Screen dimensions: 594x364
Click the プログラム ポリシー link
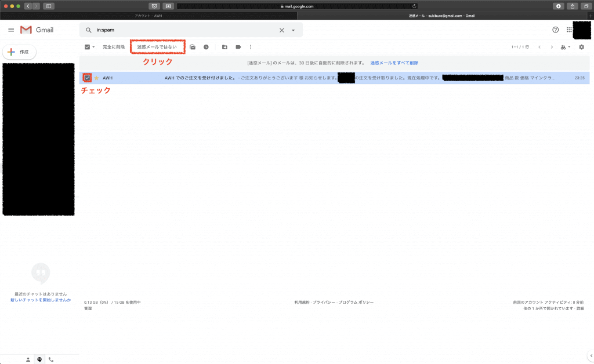[x=356, y=303]
